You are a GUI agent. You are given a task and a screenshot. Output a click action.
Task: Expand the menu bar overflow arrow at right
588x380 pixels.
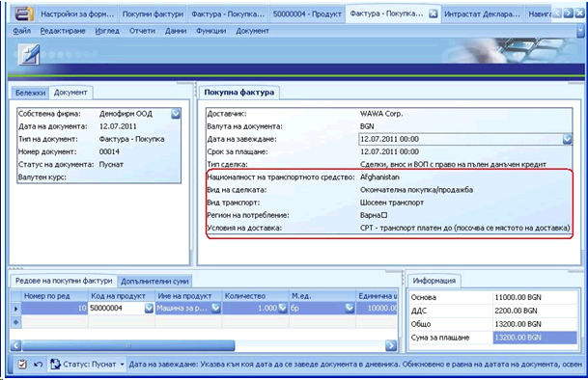(x=580, y=31)
